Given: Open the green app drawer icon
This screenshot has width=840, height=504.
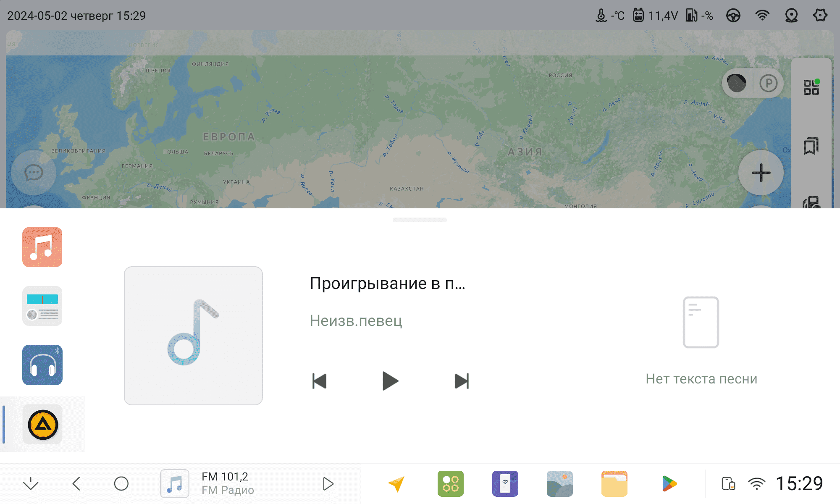Looking at the screenshot, I should point(450,483).
